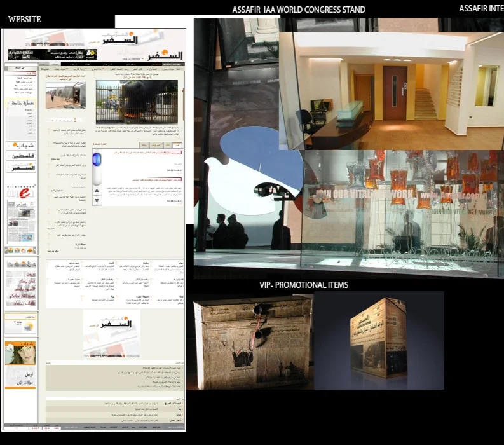Click English in the special coverage list

tap(29, 110)
